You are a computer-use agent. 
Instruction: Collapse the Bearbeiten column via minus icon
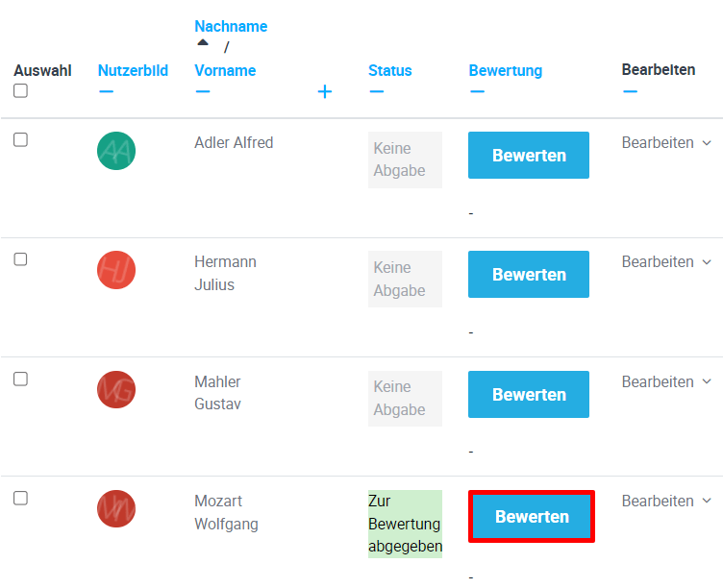coord(630,91)
